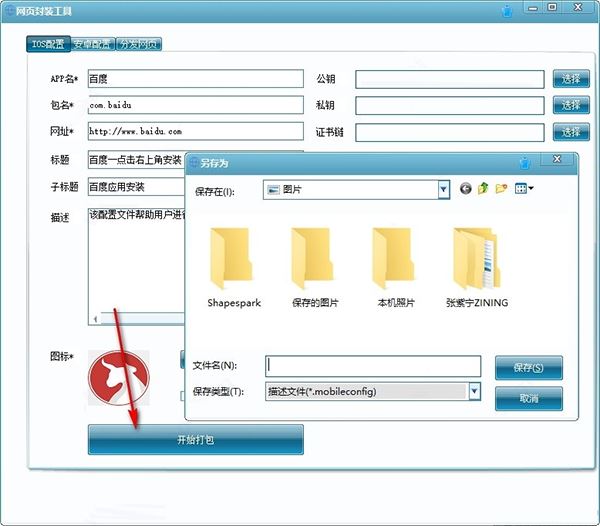
Task: Click the Shapespark folder name text
Action: [234, 303]
